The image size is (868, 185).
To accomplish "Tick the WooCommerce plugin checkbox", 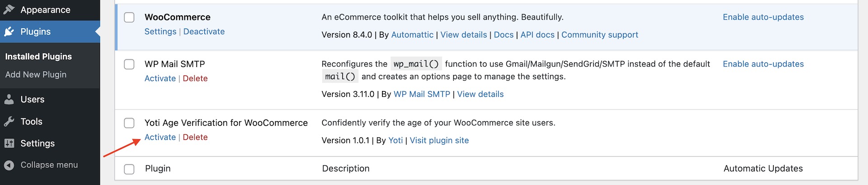I will click(x=129, y=17).
